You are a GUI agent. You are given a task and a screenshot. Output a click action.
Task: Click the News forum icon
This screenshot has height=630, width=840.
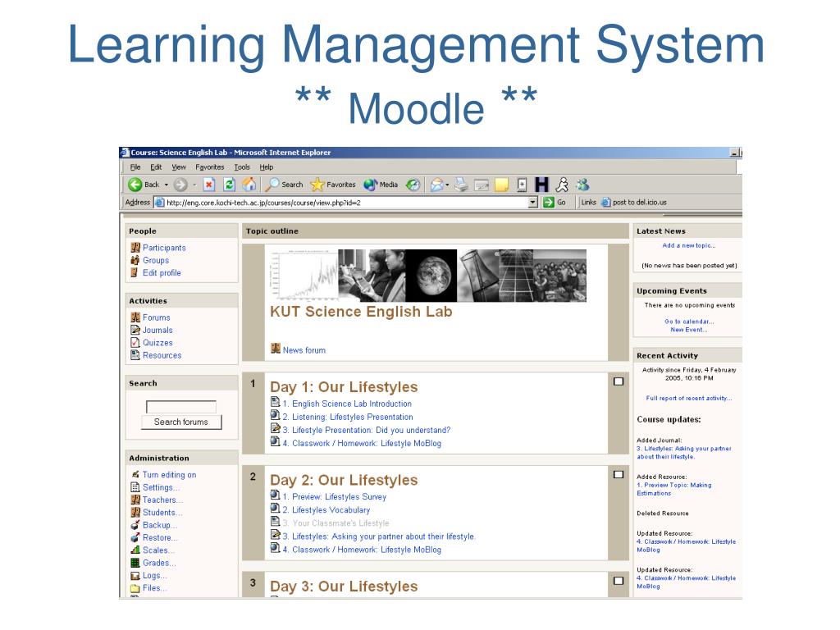point(276,349)
